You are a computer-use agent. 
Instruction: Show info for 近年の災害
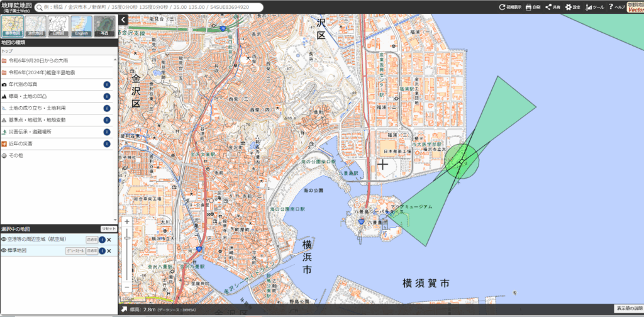107,144
